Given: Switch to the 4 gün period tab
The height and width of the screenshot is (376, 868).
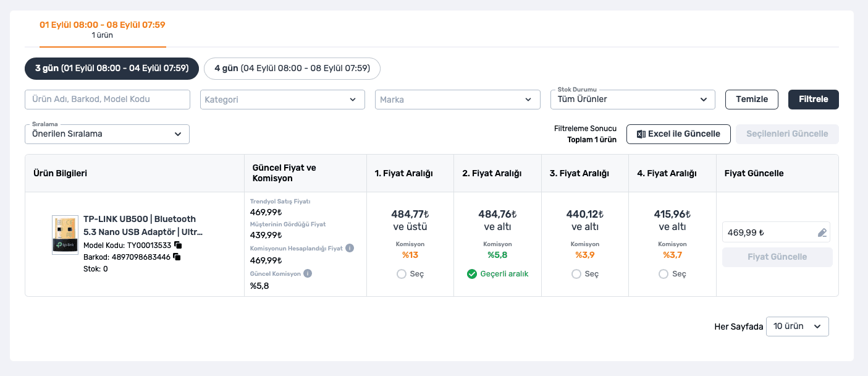Looking at the screenshot, I should 292,69.
